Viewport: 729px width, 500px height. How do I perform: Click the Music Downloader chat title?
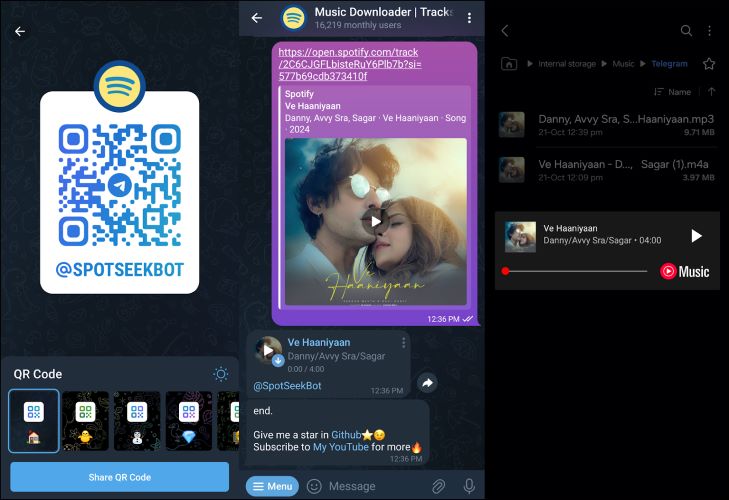pos(384,12)
